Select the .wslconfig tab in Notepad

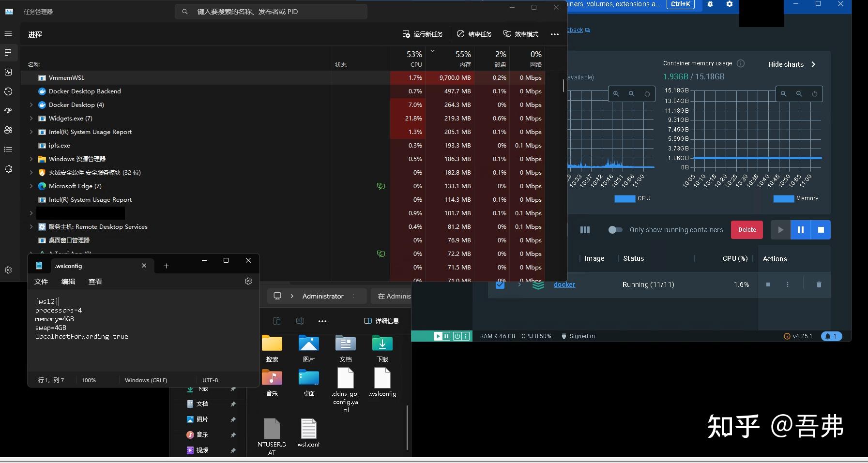click(69, 266)
